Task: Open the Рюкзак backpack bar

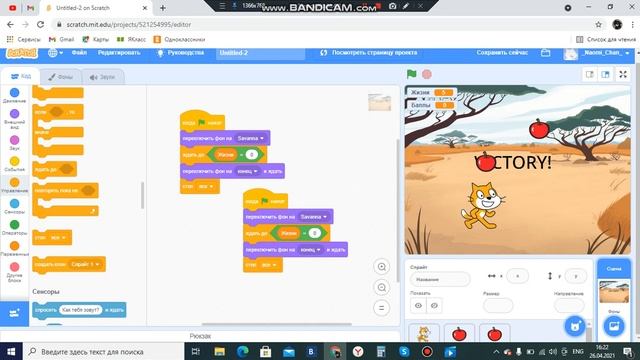Action: coord(200,336)
